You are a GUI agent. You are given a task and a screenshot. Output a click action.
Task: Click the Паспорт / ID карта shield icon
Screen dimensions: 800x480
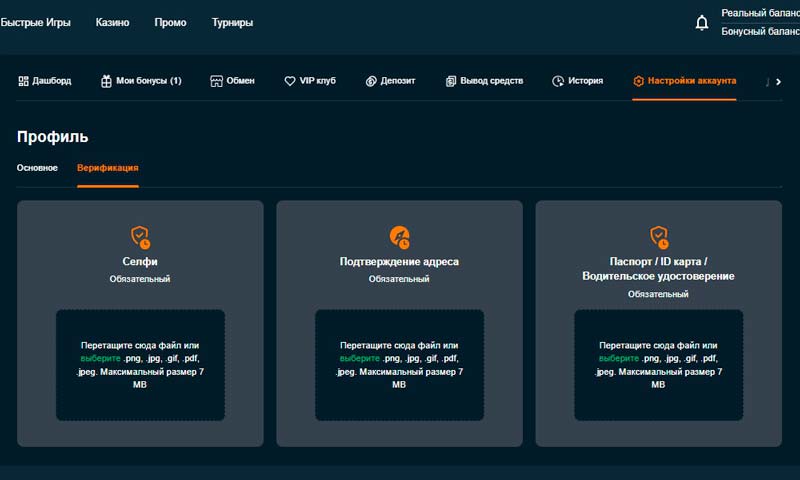[x=658, y=237]
